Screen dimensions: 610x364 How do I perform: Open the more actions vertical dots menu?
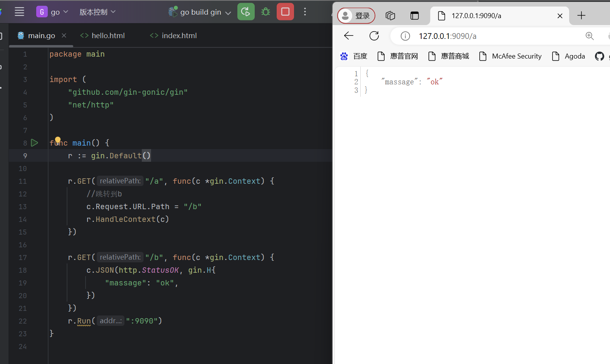tap(305, 12)
